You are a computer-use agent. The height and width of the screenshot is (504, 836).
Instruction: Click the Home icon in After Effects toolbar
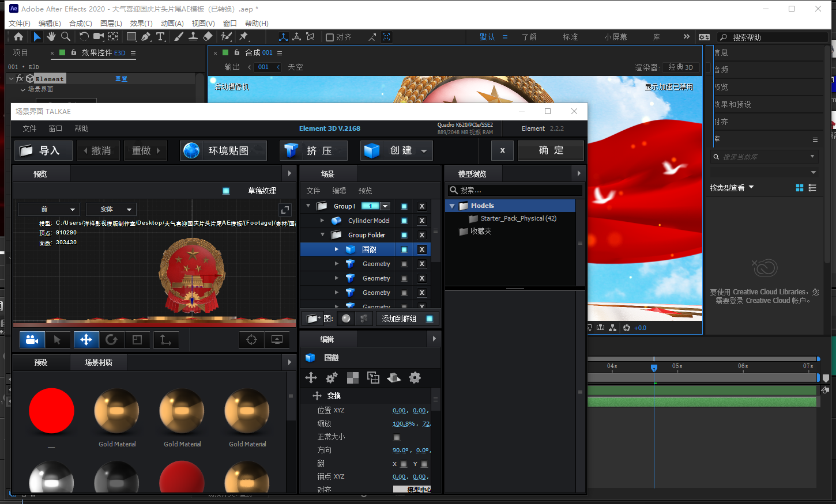pos(18,37)
